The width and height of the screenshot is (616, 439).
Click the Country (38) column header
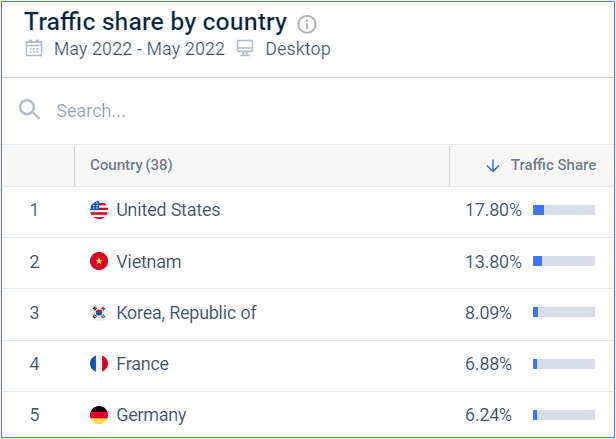click(131, 165)
